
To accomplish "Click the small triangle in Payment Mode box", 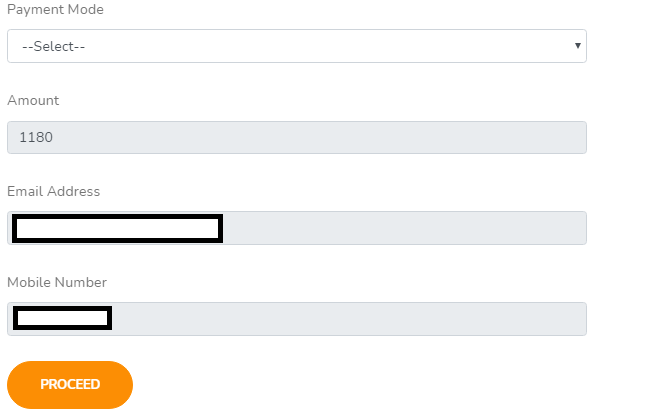I will click(x=578, y=46).
